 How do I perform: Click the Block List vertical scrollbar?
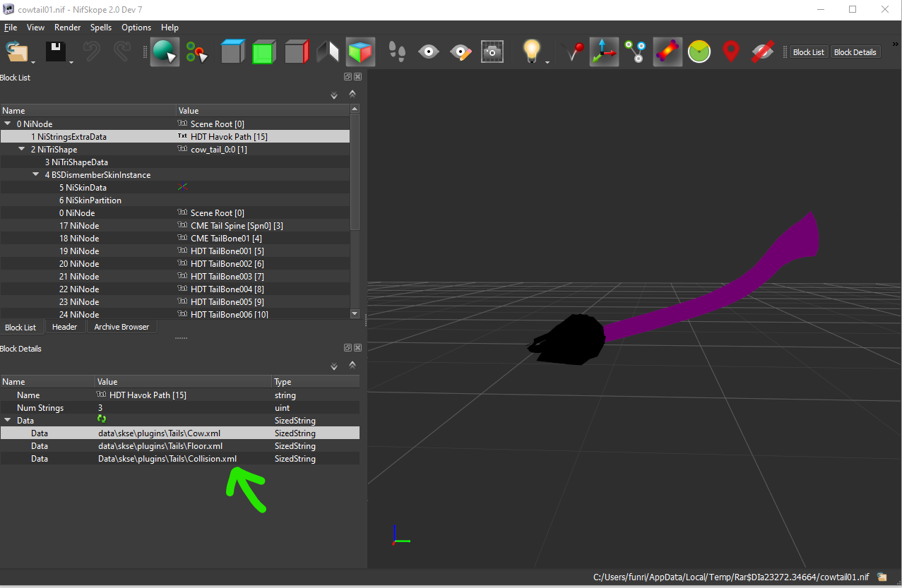pos(355,172)
